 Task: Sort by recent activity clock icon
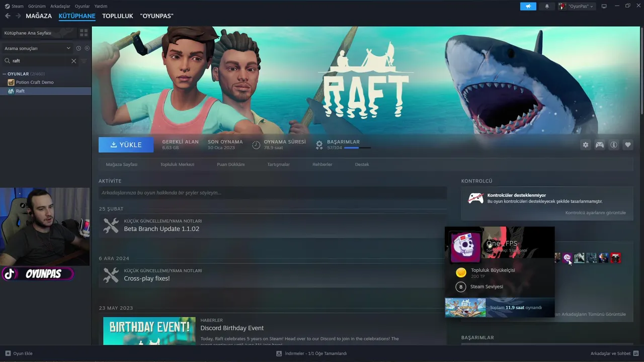[x=78, y=48]
